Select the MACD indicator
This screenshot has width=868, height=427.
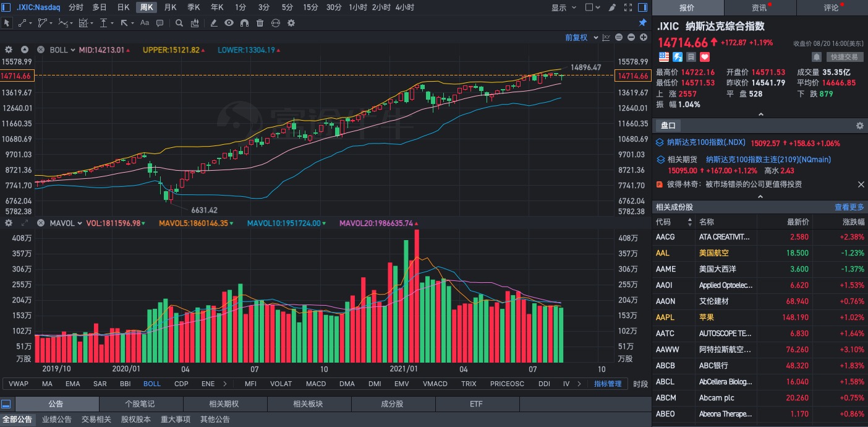pyautogui.click(x=316, y=384)
